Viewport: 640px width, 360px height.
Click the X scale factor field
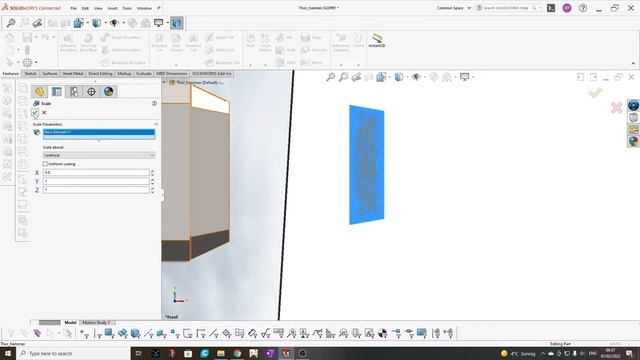pyautogui.click(x=96, y=173)
